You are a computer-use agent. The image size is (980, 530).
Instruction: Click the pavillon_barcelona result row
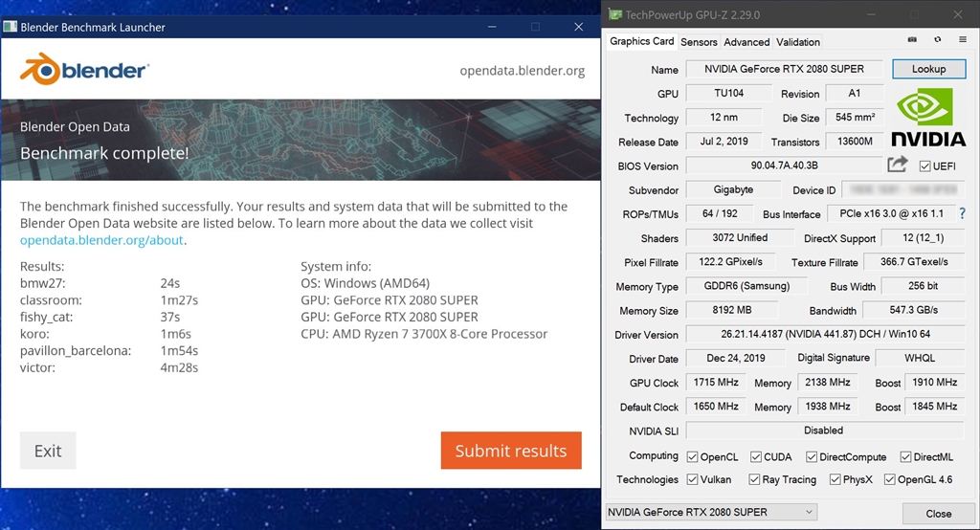click(x=109, y=351)
